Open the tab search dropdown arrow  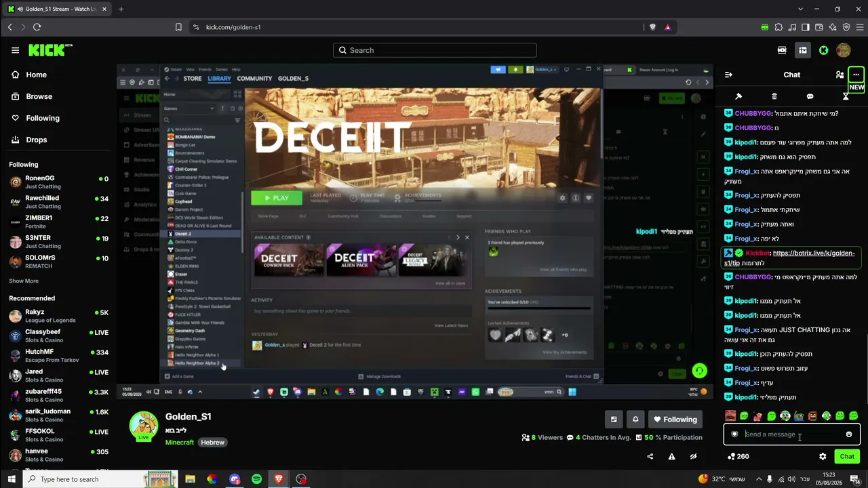pos(801,9)
